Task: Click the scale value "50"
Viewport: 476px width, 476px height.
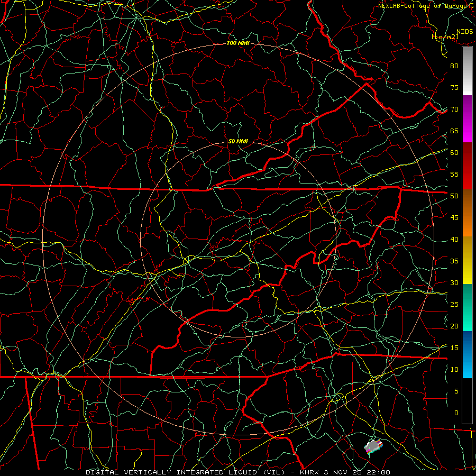Action: click(454, 196)
